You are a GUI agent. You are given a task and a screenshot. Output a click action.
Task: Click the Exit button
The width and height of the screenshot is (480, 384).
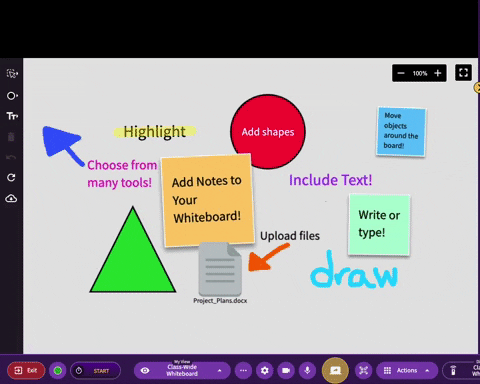point(26,370)
